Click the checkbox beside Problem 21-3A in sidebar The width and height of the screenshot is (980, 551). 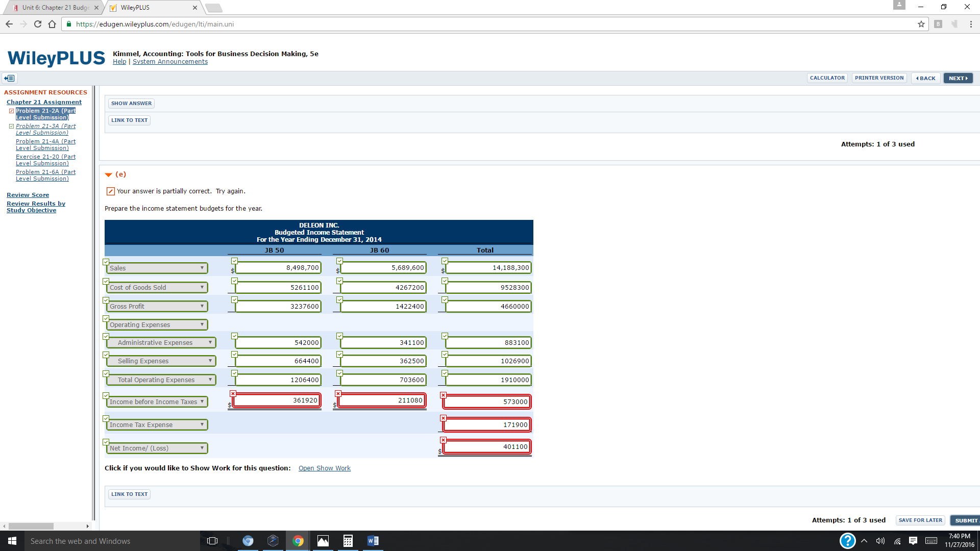pyautogui.click(x=11, y=126)
